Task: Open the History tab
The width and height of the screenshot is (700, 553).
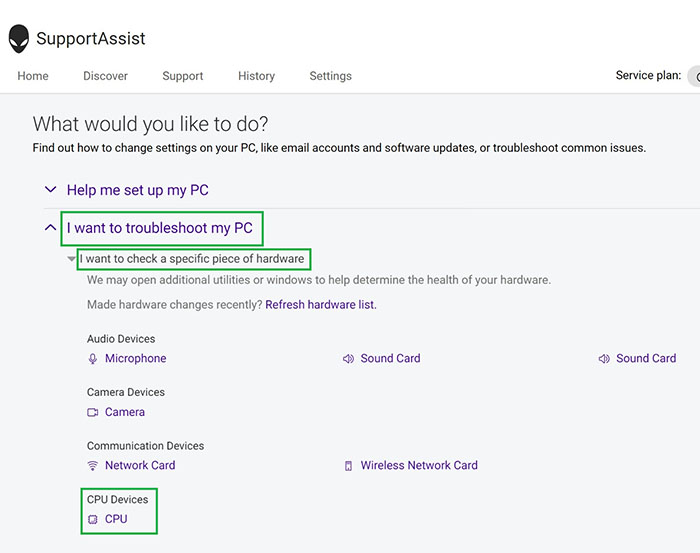Action: click(256, 76)
